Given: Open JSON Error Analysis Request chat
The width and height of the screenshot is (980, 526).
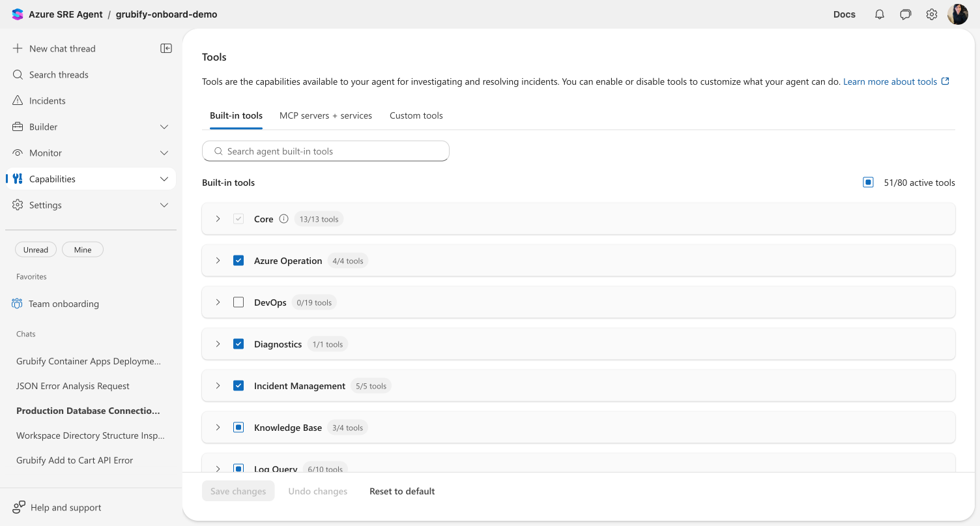Looking at the screenshot, I should (73, 386).
